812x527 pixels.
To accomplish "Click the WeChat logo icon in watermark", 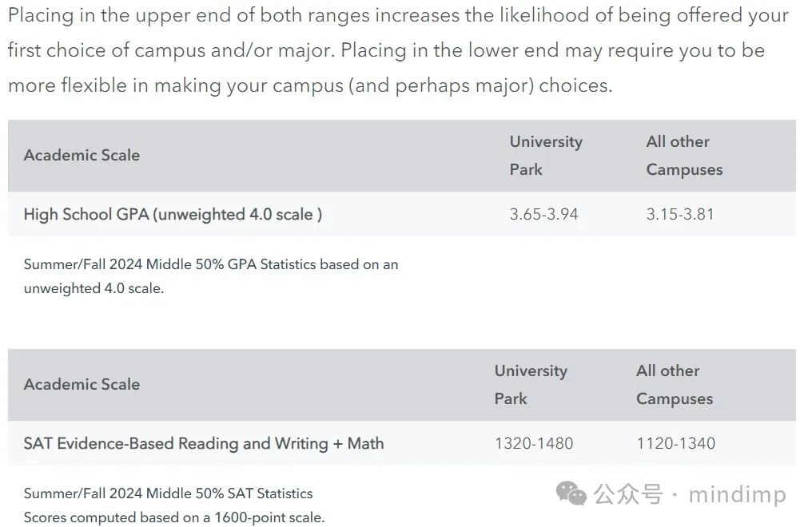I will coord(571,493).
